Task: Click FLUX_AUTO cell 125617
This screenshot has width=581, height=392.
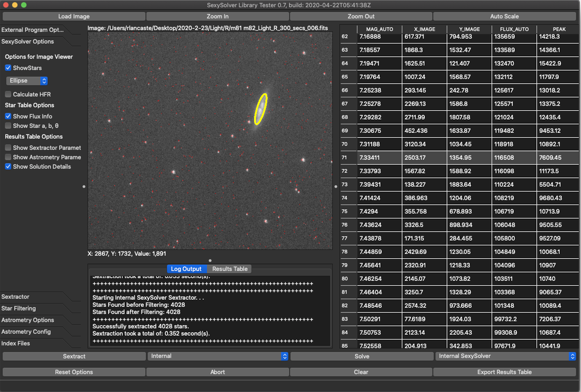Action: [514, 90]
